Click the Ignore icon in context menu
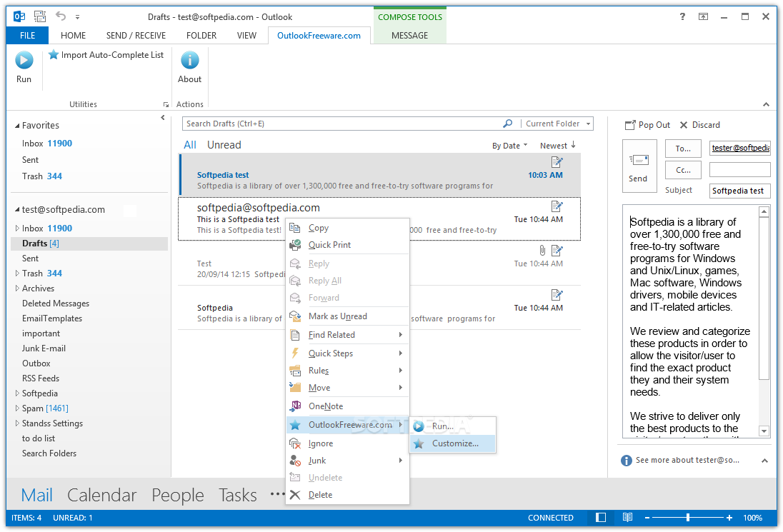Image resolution: width=783 pixels, height=532 pixels. [x=295, y=443]
